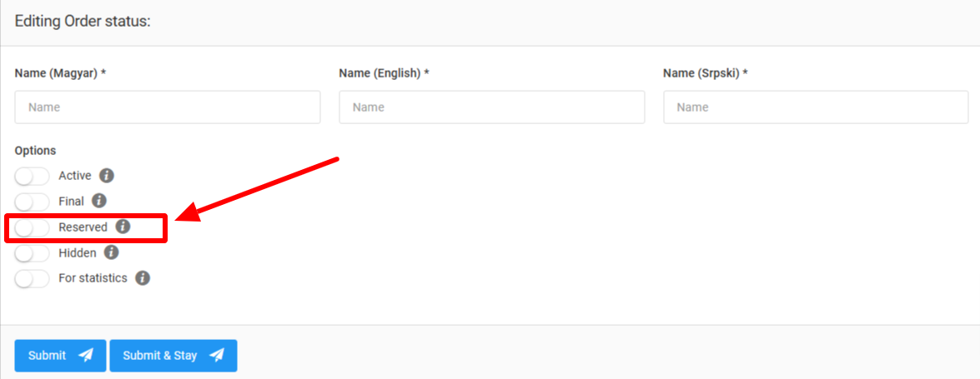Click the info icon next to Active

click(107, 176)
